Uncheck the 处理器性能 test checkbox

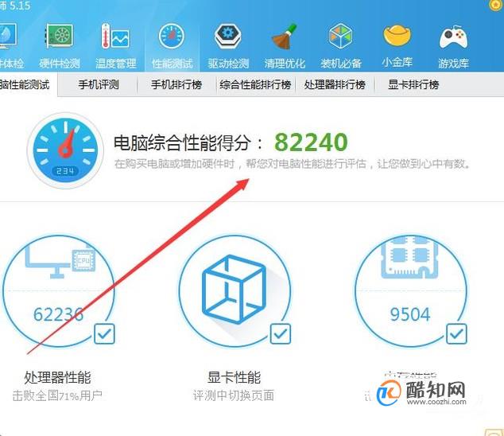(104, 333)
